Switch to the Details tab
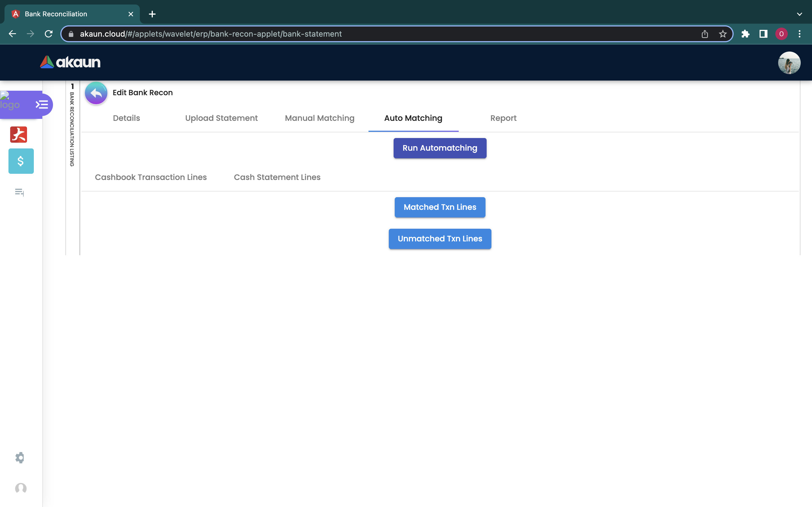Image resolution: width=812 pixels, height=507 pixels. click(126, 118)
